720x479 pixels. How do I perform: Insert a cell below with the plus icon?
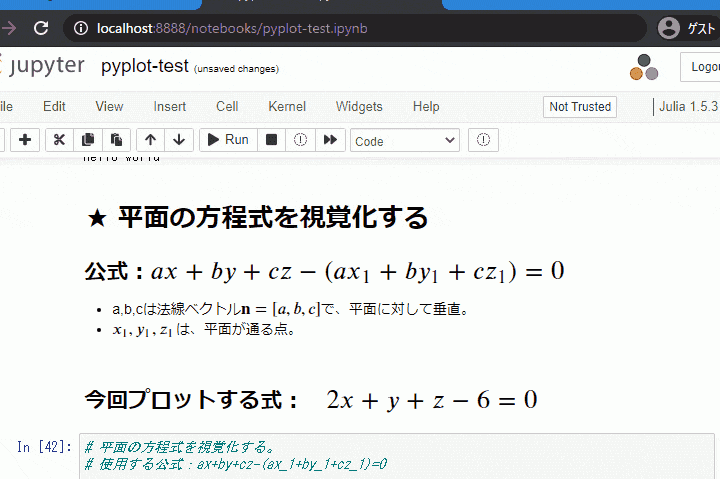(x=25, y=140)
